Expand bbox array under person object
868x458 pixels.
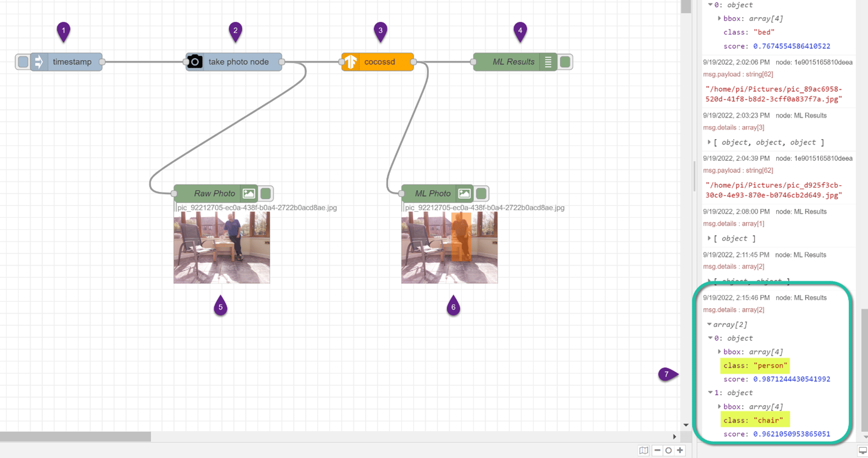click(719, 352)
